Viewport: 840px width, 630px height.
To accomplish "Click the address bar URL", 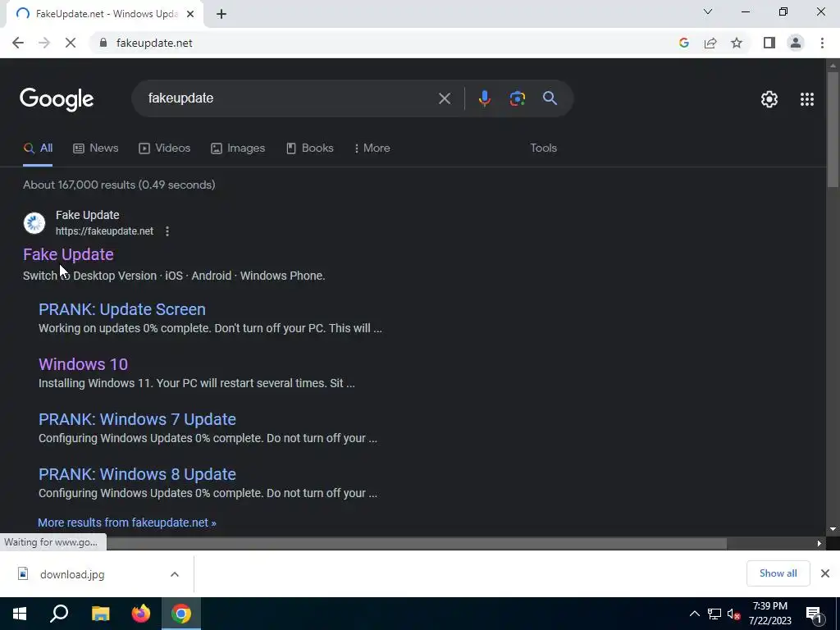I will (x=154, y=43).
